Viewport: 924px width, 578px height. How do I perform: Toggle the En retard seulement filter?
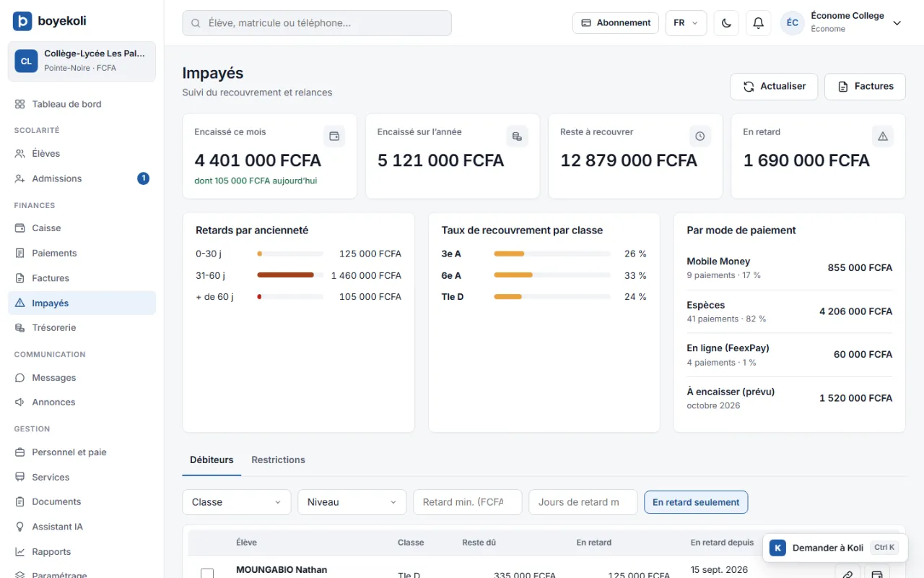pos(696,502)
